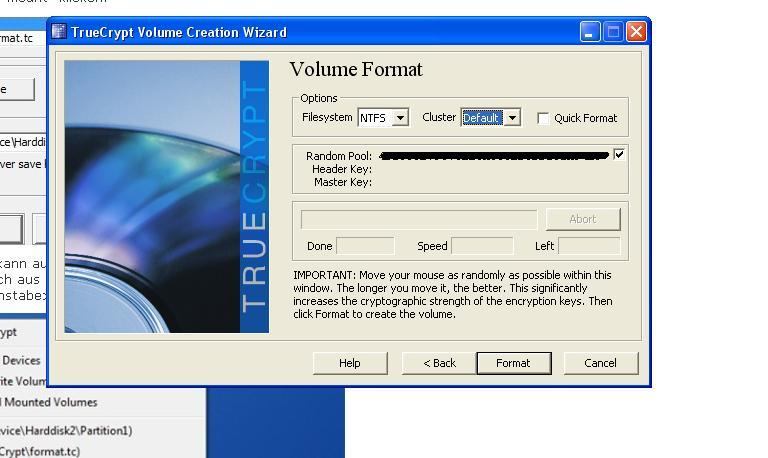Click the Speed value field
The width and height of the screenshot is (768, 458).
[482, 246]
